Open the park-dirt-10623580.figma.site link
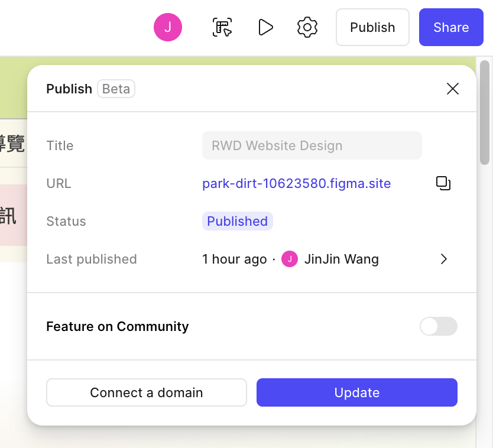The width and height of the screenshot is (493, 448). 296,183
